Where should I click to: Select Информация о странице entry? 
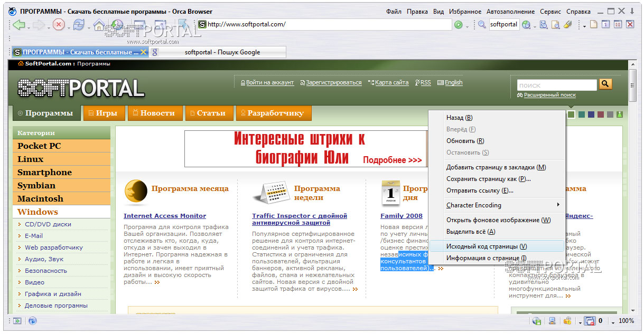[497, 258]
